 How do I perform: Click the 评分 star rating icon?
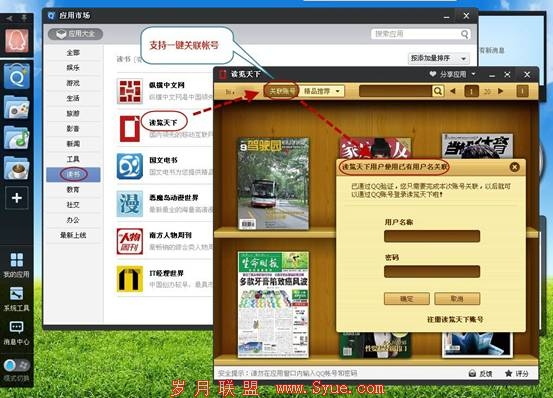point(508,373)
